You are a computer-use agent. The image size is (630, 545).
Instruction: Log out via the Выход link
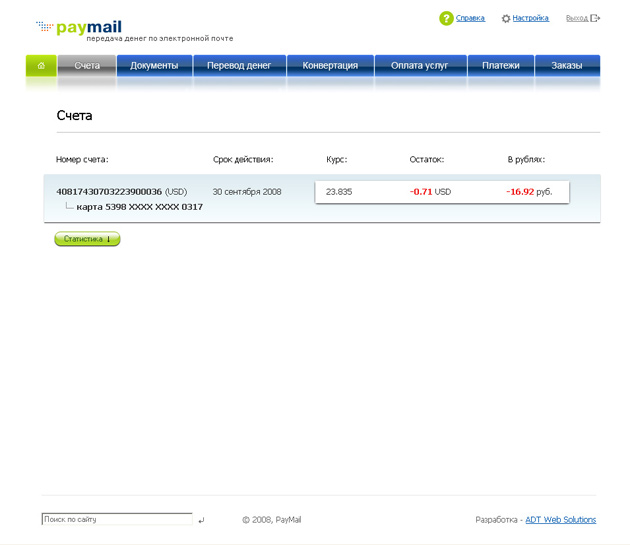point(576,18)
